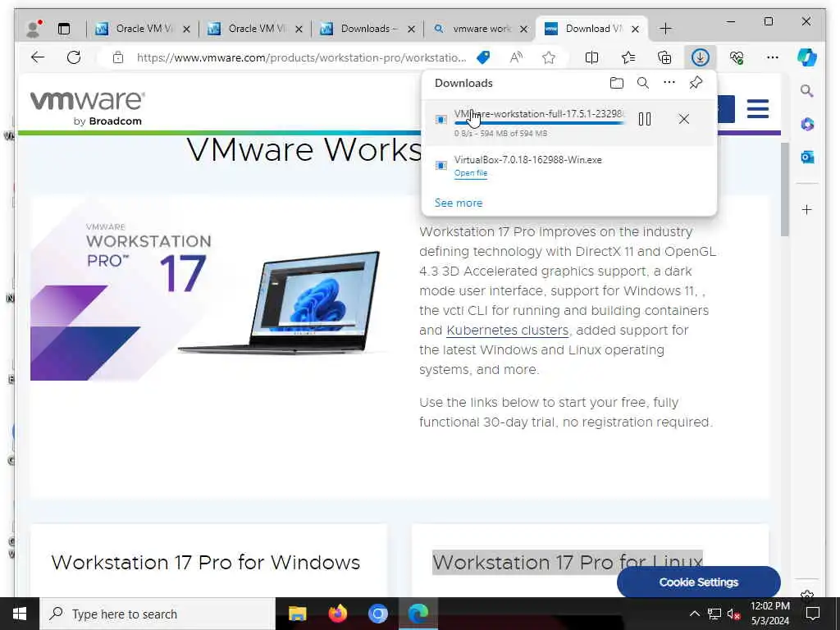Open Settings and more ellipsis menu
Image resolution: width=840 pixels, height=630 pixels.
[773, 57]
